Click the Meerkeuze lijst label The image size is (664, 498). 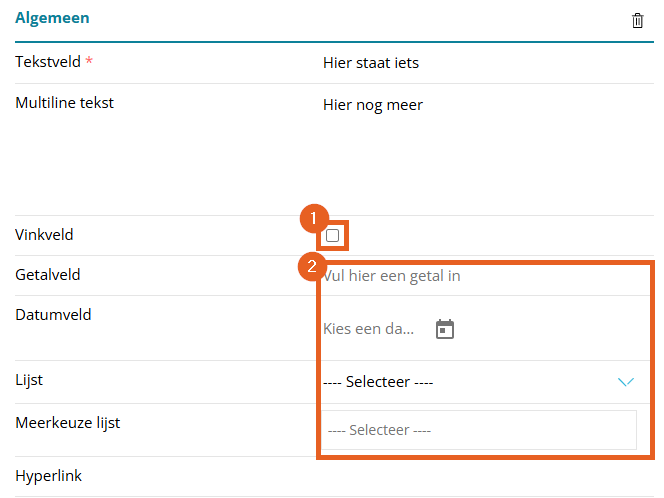pos(67,423)
